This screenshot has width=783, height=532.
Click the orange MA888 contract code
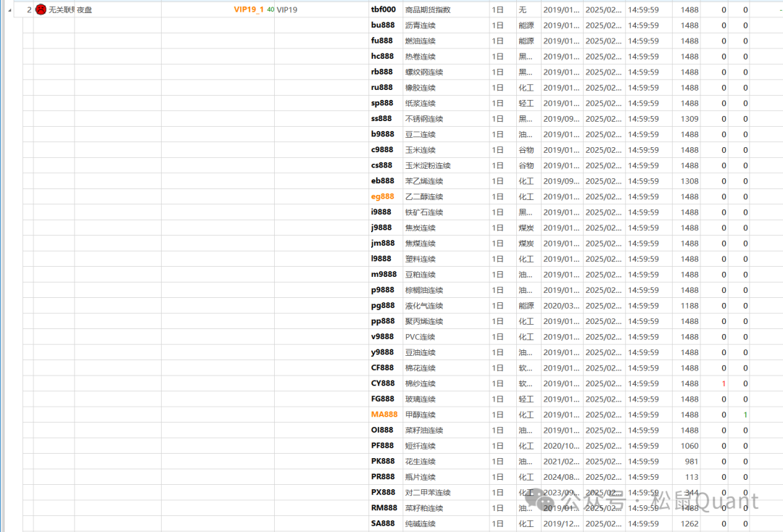384,415
